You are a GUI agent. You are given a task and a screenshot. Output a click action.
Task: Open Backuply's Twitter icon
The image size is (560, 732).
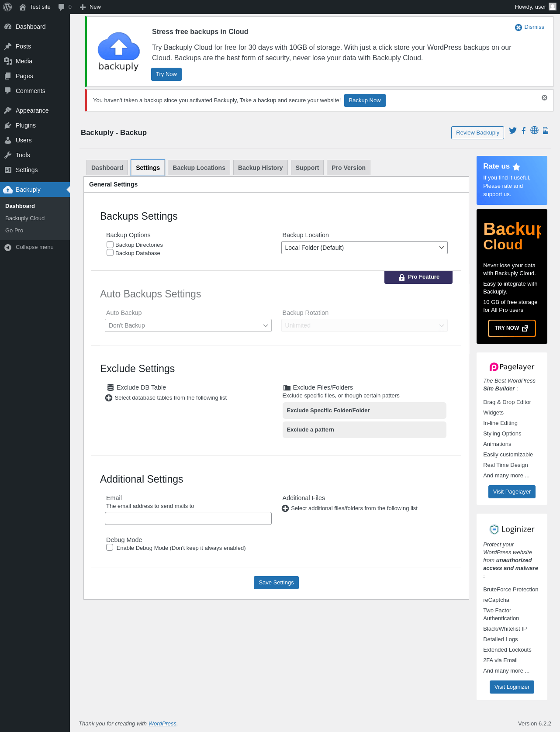[513, 131]
